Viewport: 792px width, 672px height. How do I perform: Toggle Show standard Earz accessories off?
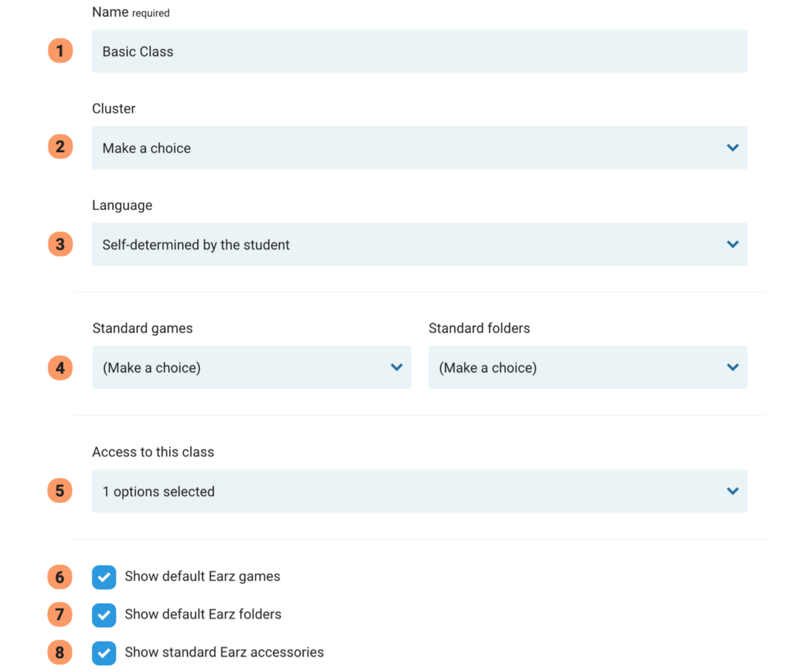pos(104,652)
